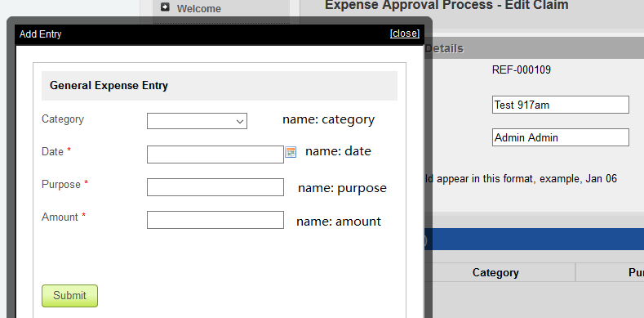Focus the Purpose text field
This screenshot has width=644, height=318.
click(x=215, y=187)
